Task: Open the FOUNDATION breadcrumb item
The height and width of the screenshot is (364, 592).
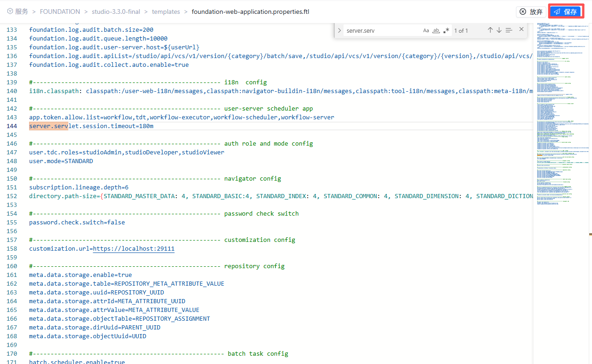Action: click(x=60, y=12)
